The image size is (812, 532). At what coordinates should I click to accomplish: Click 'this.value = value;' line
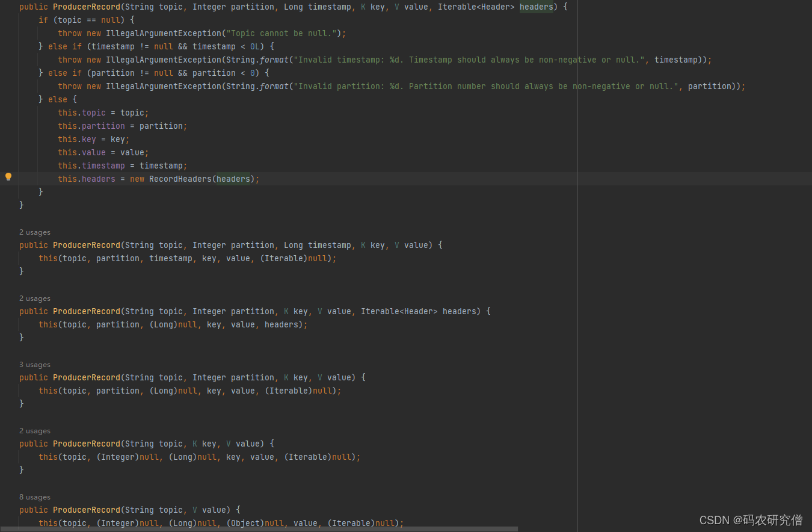coord(103,152)
